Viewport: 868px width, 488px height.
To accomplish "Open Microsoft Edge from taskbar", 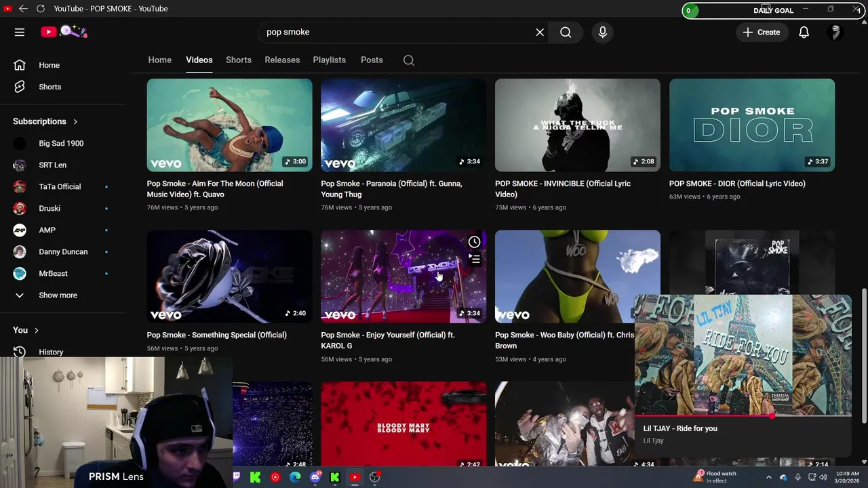I will click(295, 477).
